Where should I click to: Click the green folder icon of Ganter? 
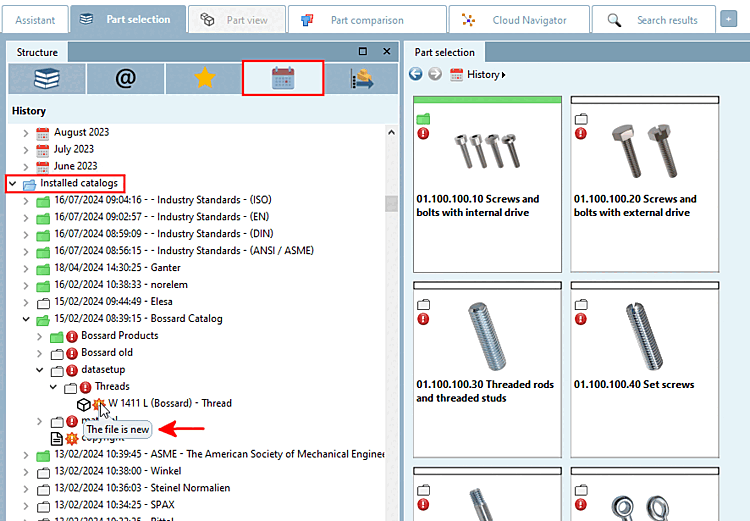pyautogui.click(x=43, y=269)
